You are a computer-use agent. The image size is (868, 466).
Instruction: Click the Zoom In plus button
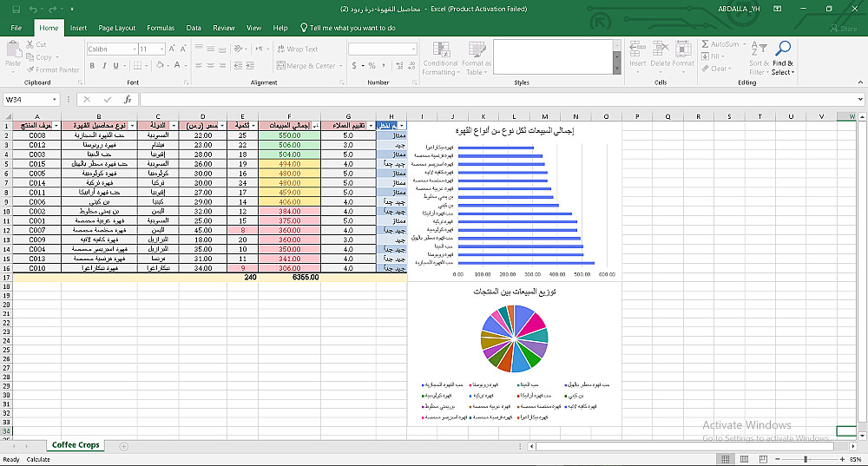843,459
